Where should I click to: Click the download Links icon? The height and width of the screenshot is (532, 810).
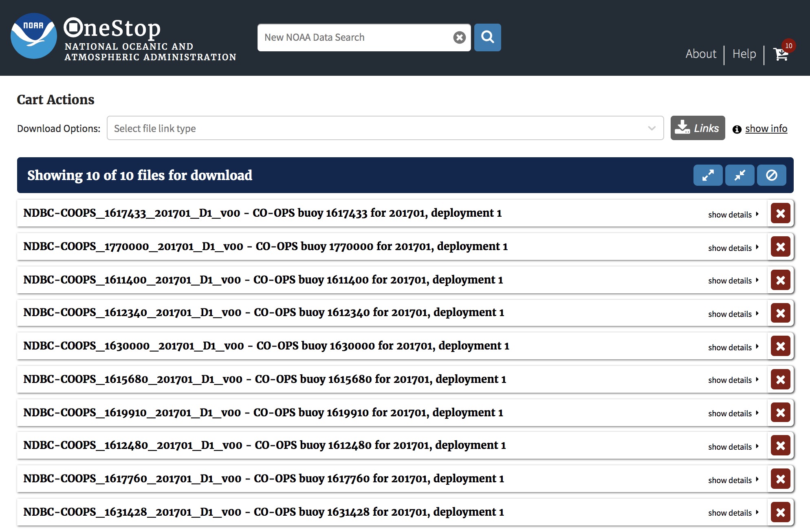tap(698, 128)
